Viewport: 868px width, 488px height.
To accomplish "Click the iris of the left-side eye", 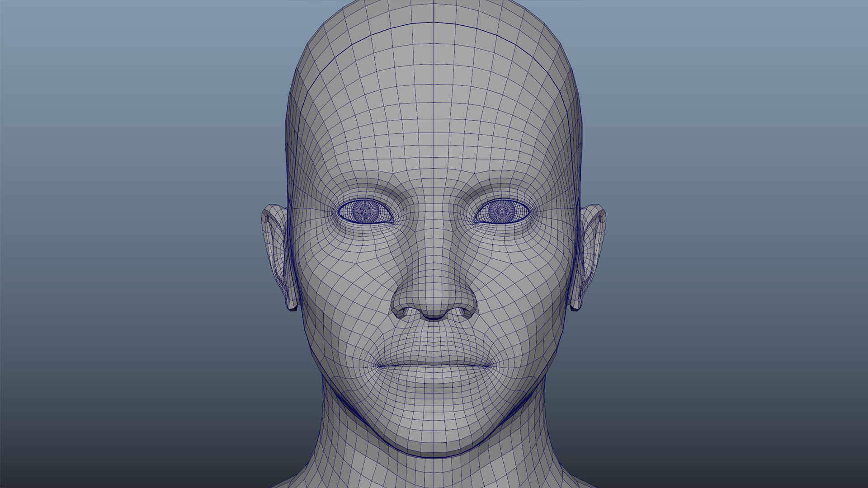I will pyautogui.click(x=367, y=211).
